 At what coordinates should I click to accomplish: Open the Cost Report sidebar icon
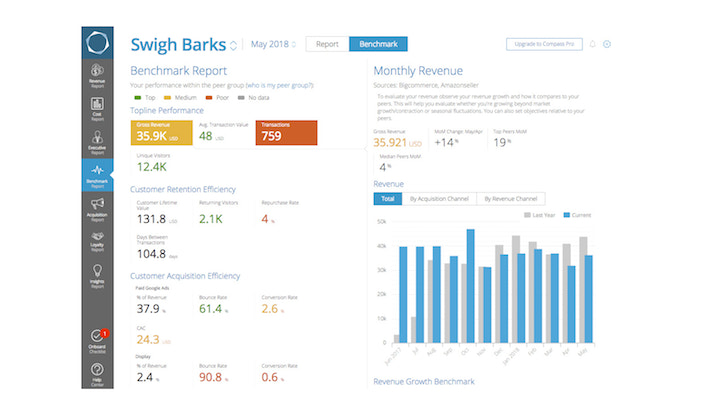coord(97,108)
